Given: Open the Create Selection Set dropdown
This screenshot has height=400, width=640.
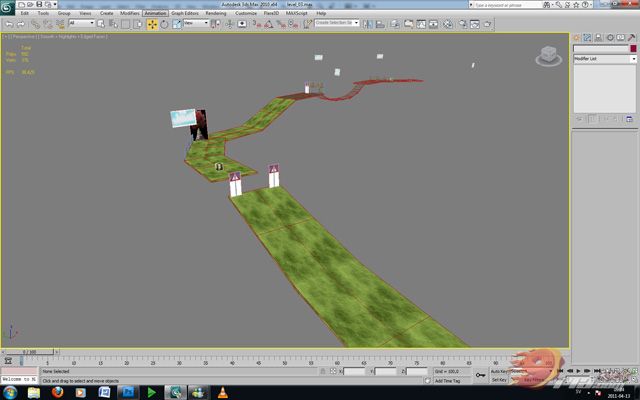Looking at the screenshot, I should click(337, 23).
